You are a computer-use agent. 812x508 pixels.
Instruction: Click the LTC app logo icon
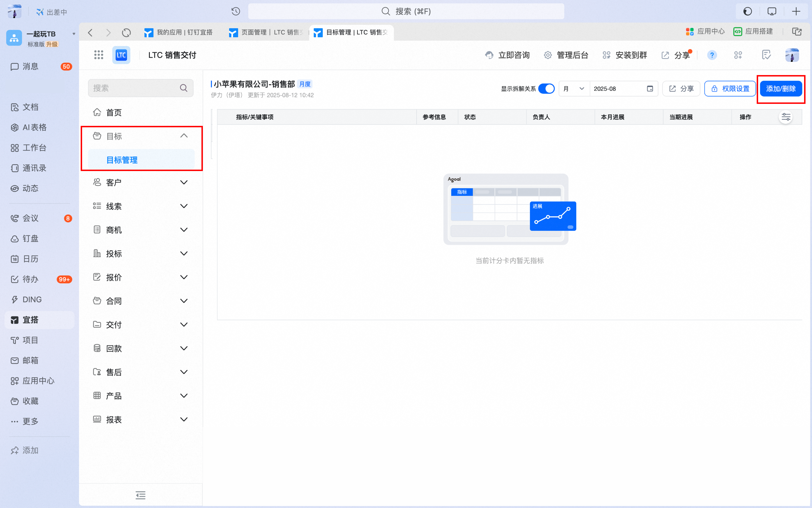pos(121,55)
